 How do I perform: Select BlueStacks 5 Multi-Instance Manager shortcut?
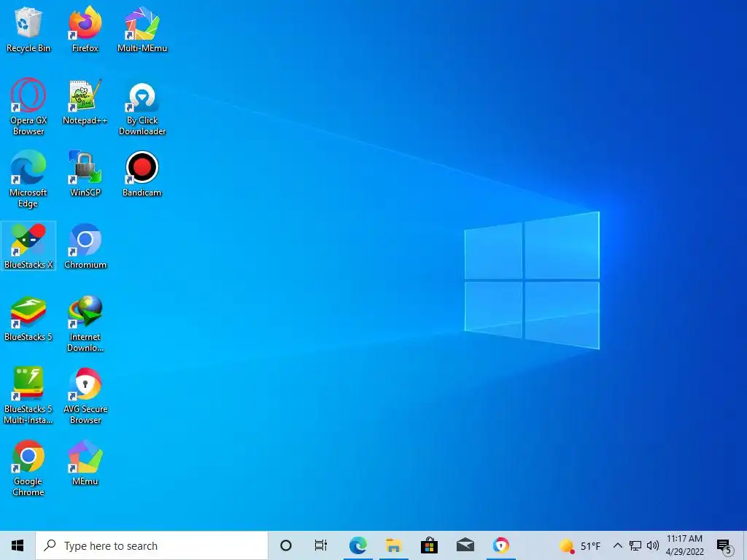pos(28,396)
